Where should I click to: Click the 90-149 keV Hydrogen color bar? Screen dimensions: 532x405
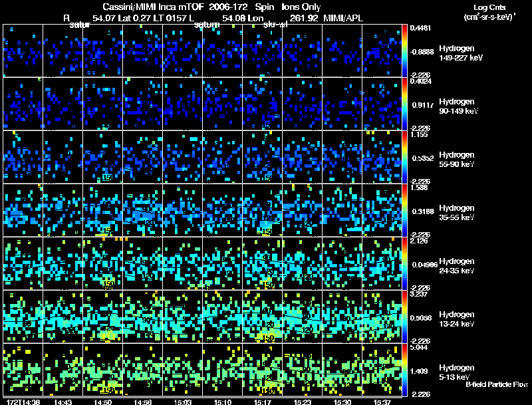pyautogui.click(x=406, y=104)
